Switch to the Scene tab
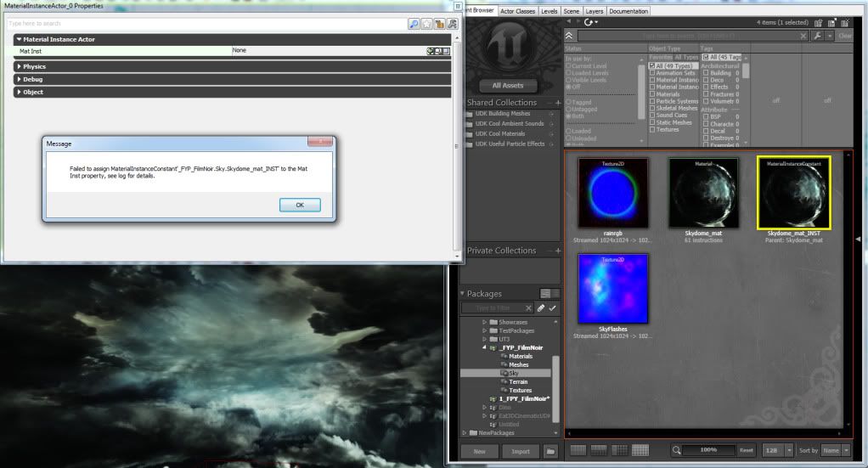Viewport: 868px width, 468px height. coord(572,11)
